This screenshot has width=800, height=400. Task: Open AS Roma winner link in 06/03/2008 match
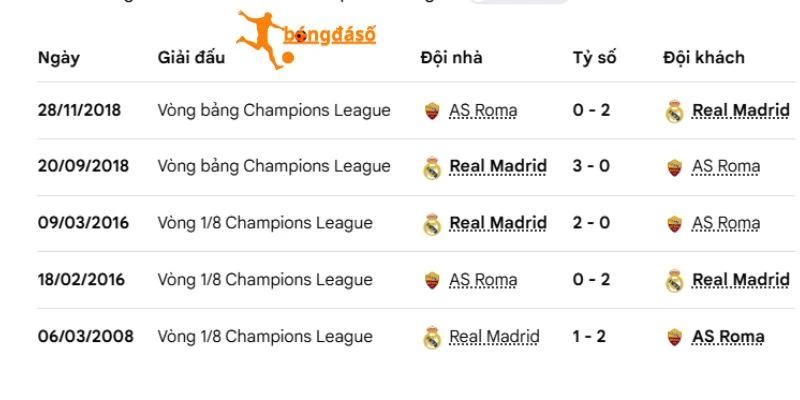tap(728, 336)
